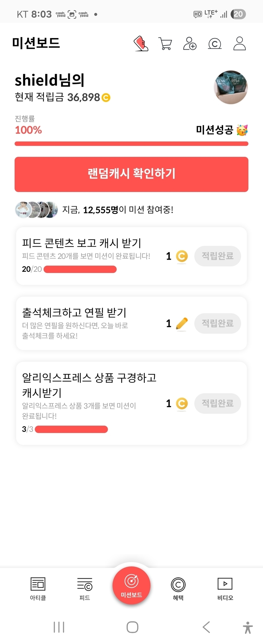Open the cash coin icon in header
The width and height of the screenshot is (263, 644).
coord(215,43)
